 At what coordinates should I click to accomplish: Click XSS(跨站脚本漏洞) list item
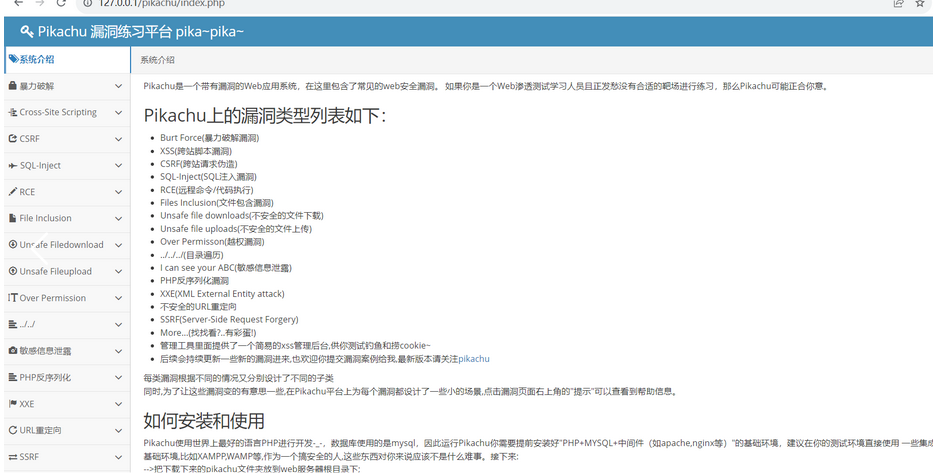point(196,151)
